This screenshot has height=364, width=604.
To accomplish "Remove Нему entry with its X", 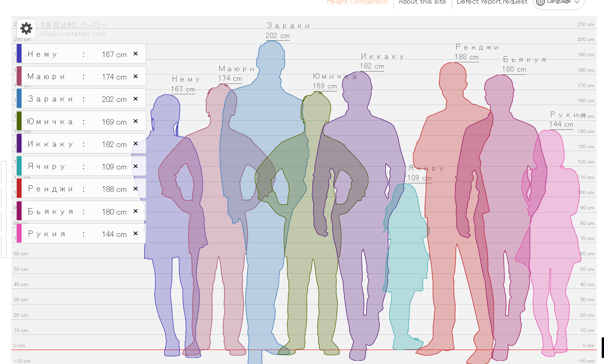I will tap(135, 54).
